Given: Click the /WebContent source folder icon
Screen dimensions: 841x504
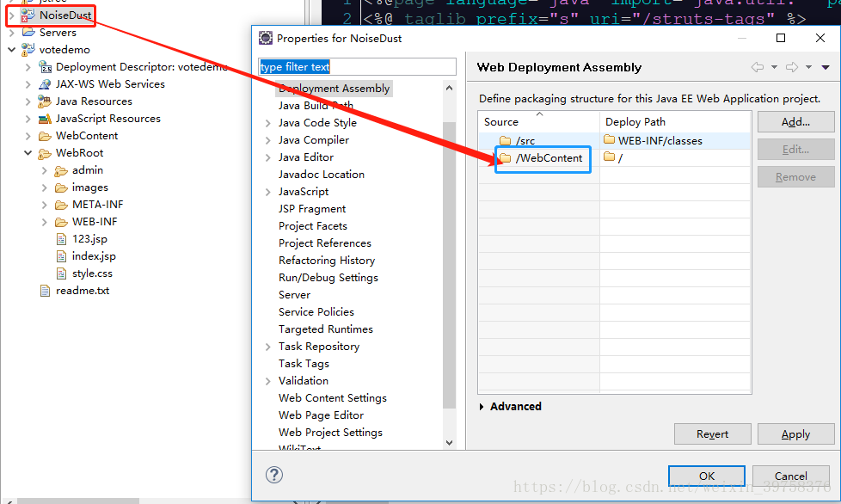Looking at the screenshot, I should pos(506,157).
